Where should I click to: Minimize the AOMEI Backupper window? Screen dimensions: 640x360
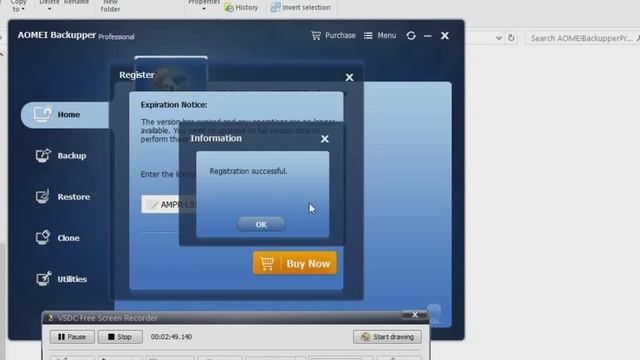click(x=428, y=36)
